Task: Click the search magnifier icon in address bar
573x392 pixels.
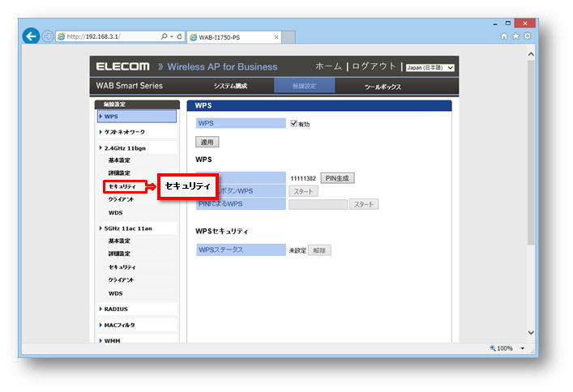Action: click(164, 36)
